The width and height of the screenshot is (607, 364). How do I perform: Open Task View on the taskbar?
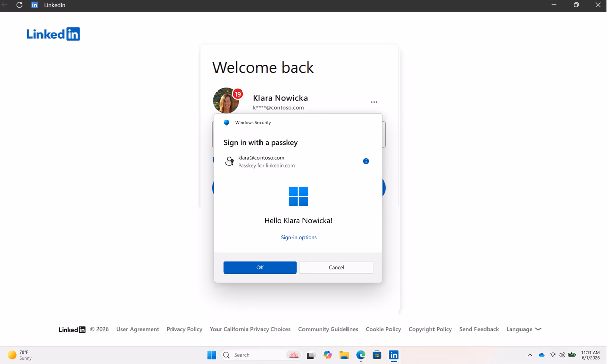(x=311, y=355)
